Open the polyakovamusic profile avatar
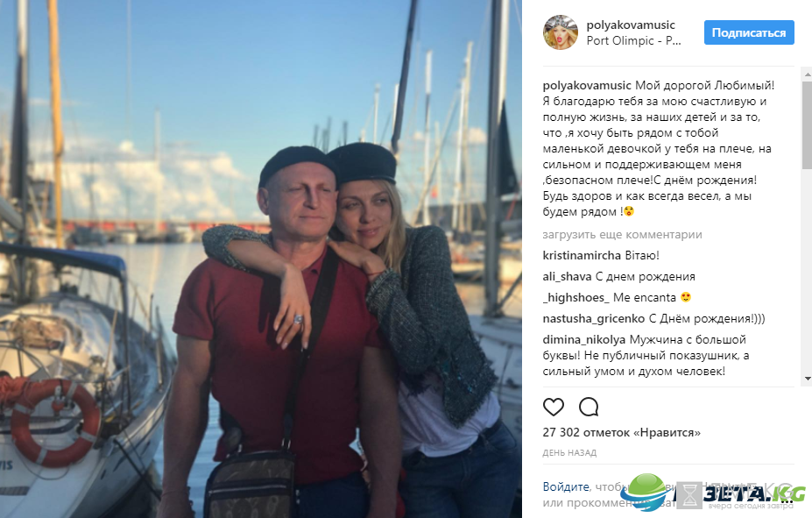This screenshot has width=812, height=518. 561,32
